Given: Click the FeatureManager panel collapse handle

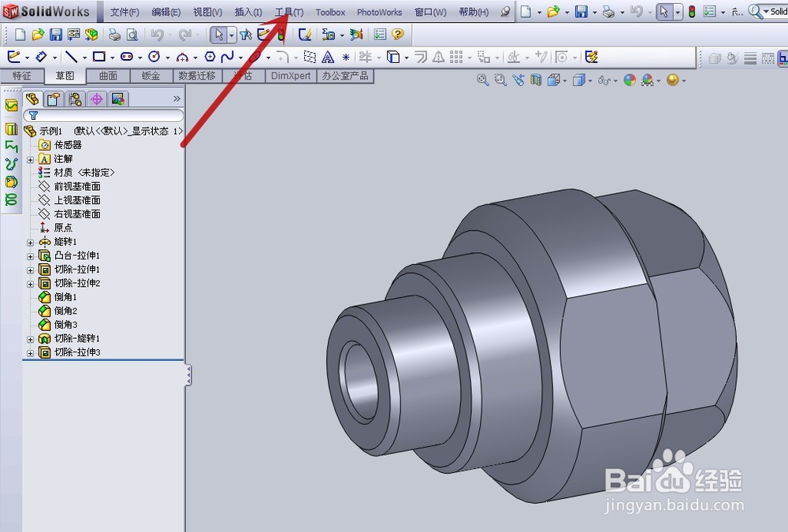Looking at the screenshot, I should click(x=188, y=376).
